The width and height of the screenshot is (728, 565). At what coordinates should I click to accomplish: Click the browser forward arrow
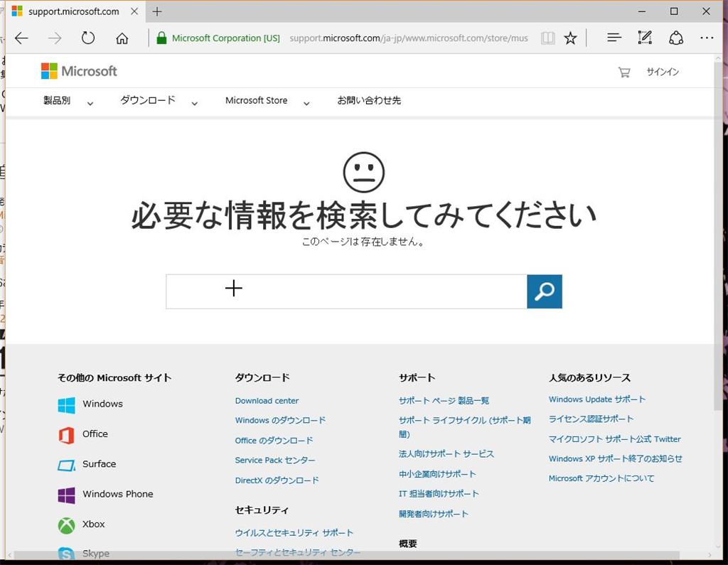coord(55,38)
